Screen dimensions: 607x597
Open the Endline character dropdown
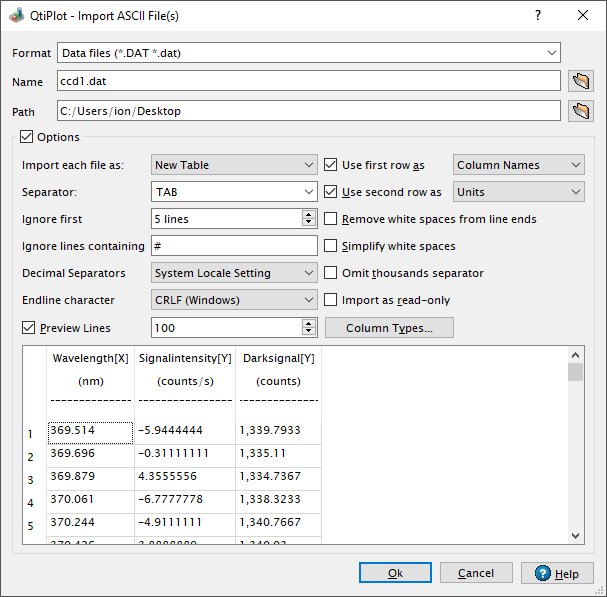click(x=234, y=299)
